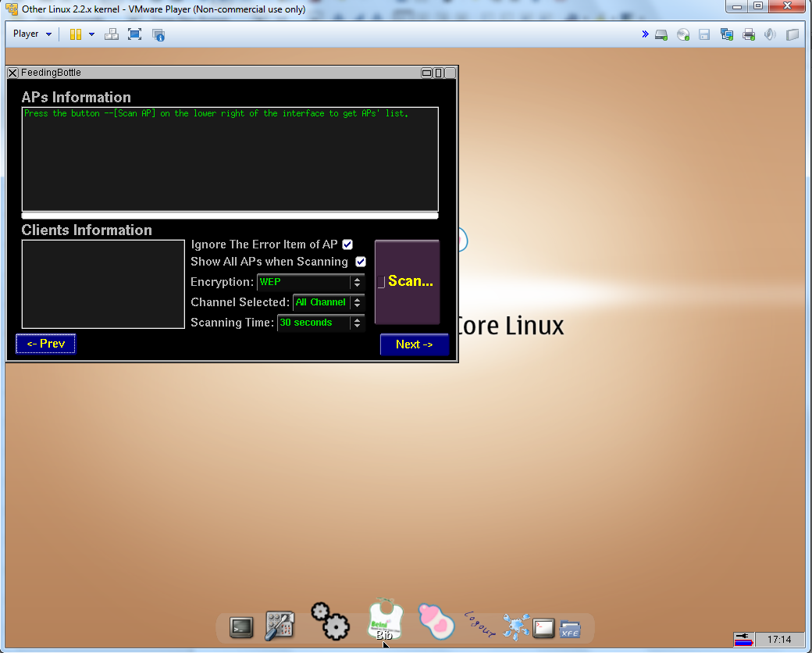Viewport: 812px width, 653px height.
Task: Launch the Bib app from the dock
Action: coord(384,620)
